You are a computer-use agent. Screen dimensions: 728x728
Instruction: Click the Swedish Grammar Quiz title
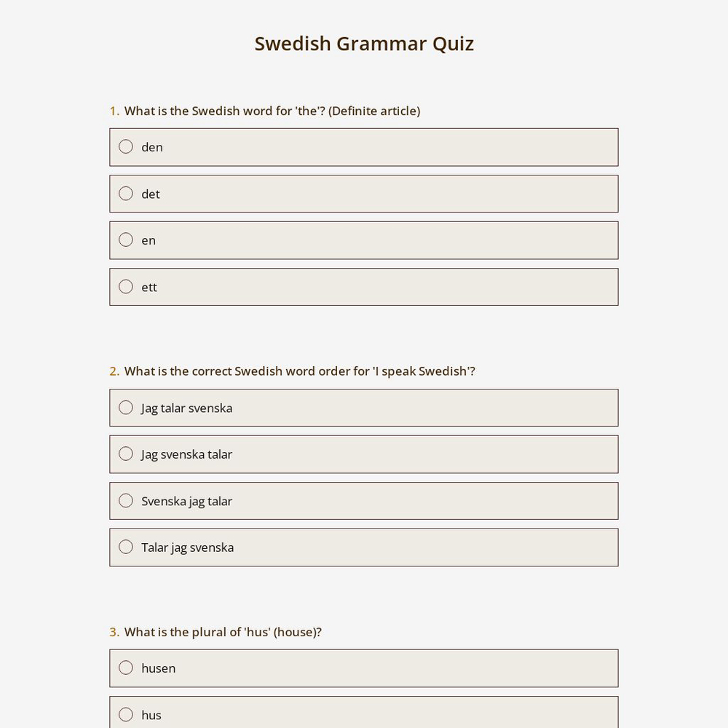click(x=364, y=43)
